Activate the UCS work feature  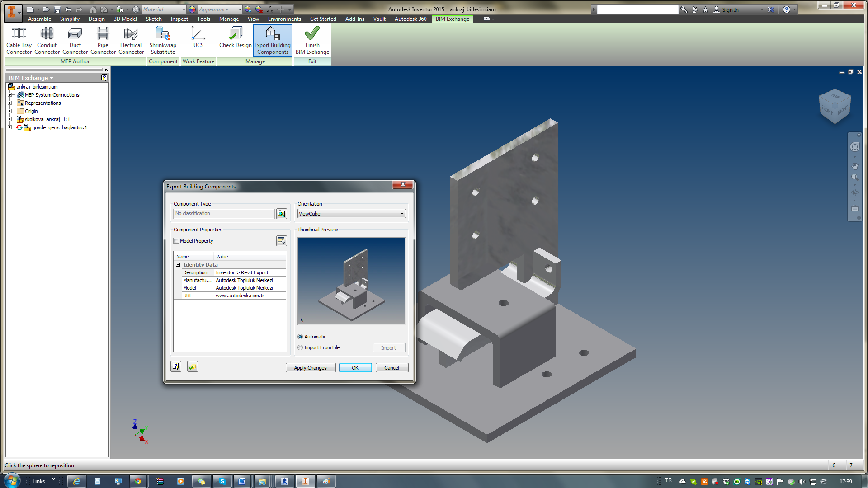point(198,37)
